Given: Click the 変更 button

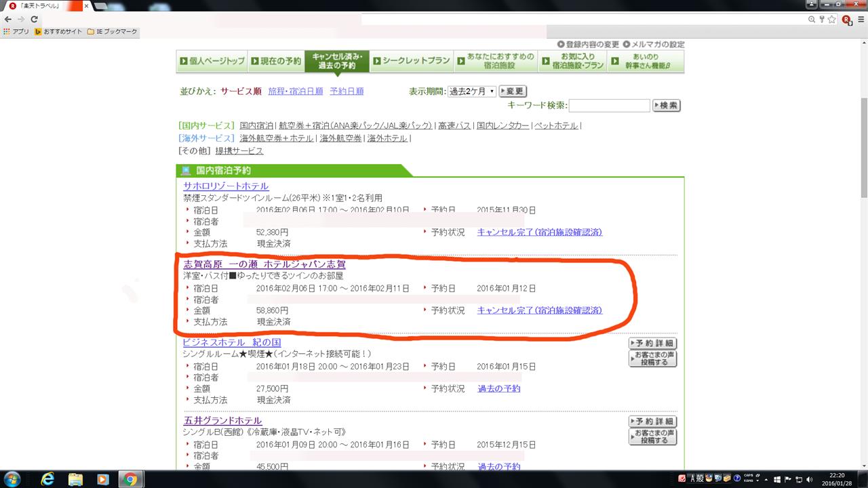Looking at the screenshot, I should coord(513,91).
